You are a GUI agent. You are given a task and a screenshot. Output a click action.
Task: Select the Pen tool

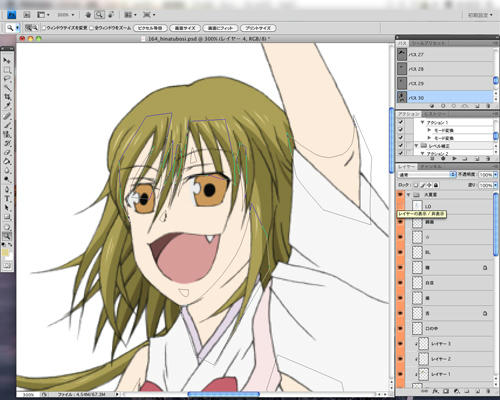(7, 190)
